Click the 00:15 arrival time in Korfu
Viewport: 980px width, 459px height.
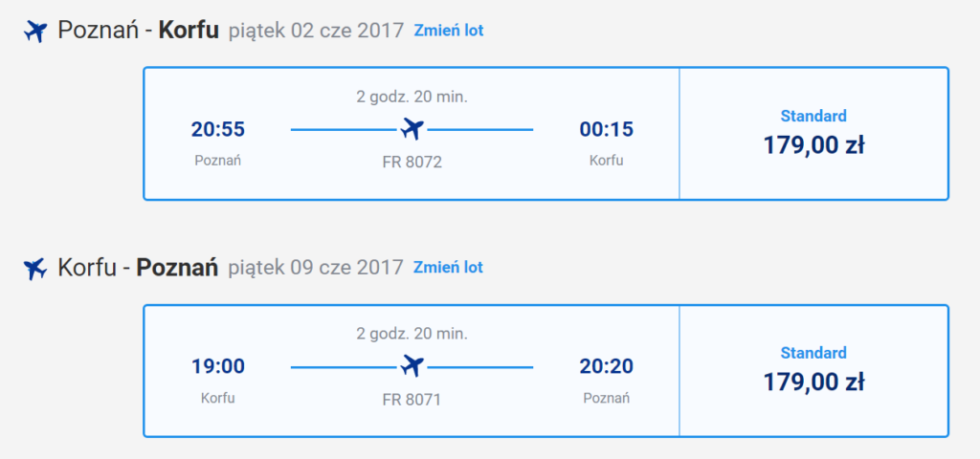606,129
